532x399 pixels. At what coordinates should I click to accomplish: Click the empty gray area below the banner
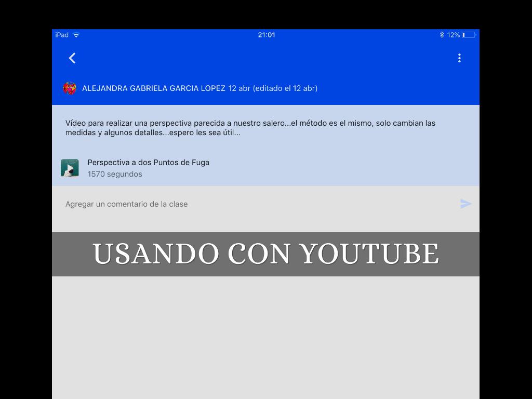265,338
